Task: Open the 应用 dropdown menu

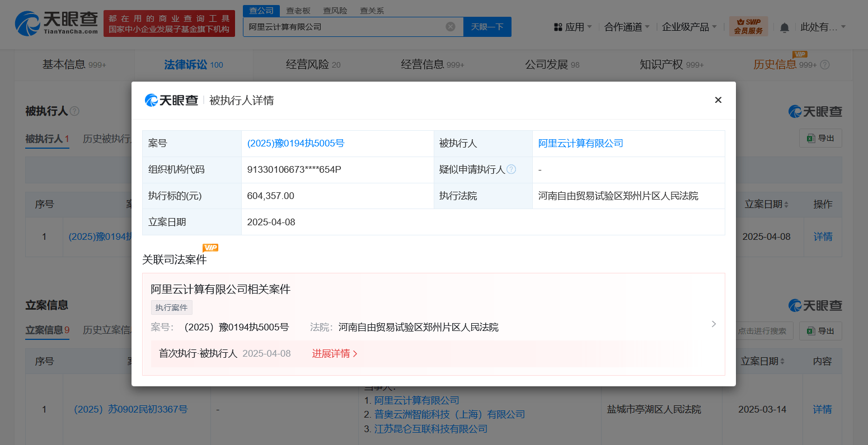Action: 573,27
